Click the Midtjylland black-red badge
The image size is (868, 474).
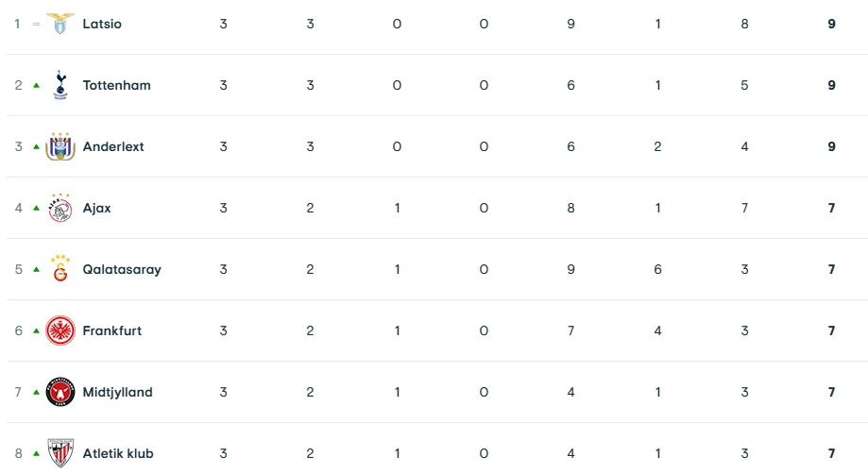(x=60, y=392)
